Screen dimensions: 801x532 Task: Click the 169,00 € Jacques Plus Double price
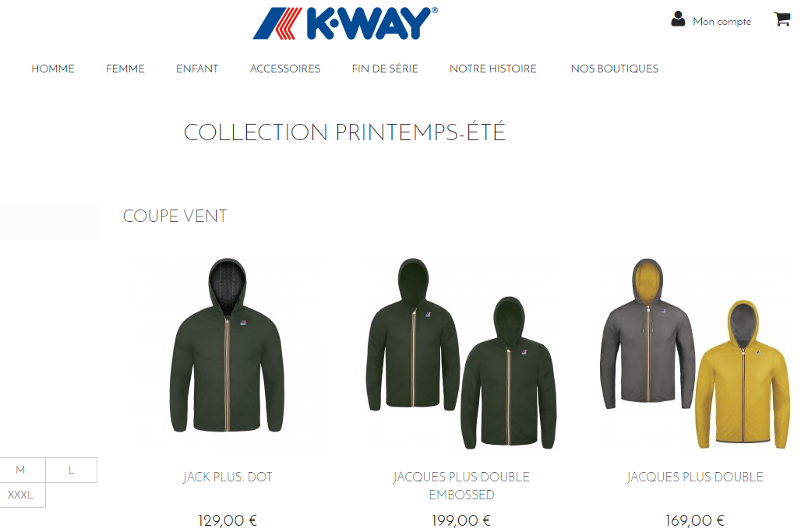click(695, 520)
